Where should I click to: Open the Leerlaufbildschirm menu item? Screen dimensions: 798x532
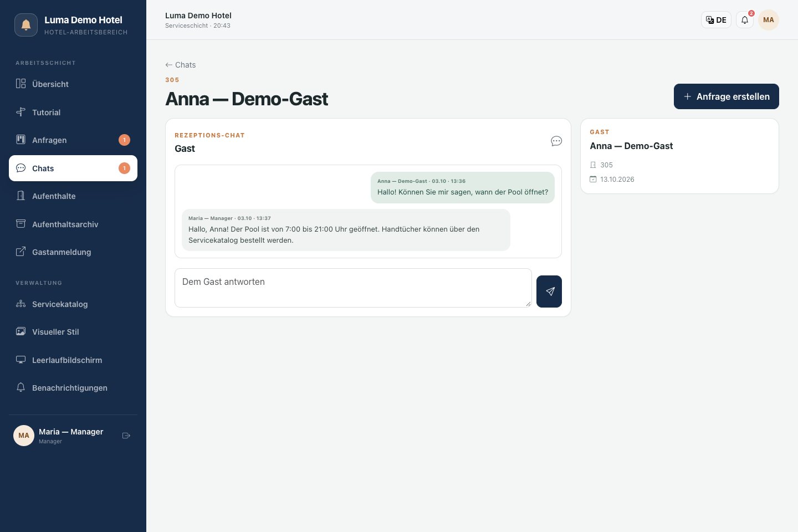(x=73, y=360)
